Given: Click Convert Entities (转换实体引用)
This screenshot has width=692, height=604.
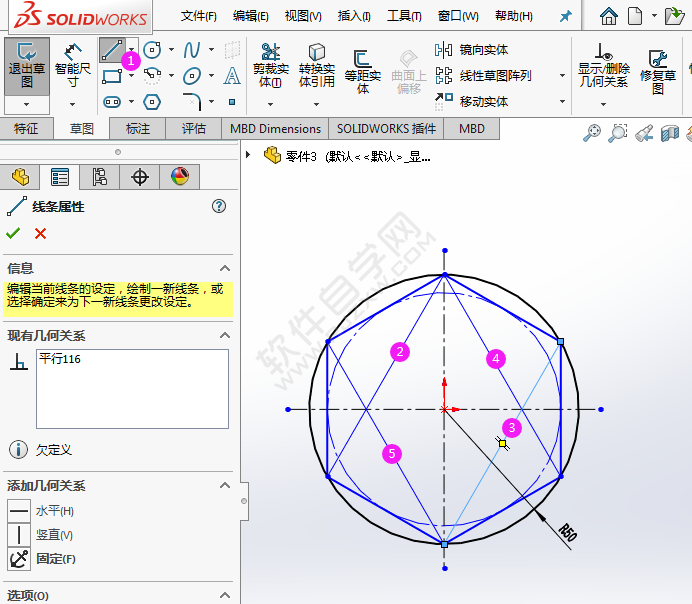Looking at the screenshot, I should 316,66.
